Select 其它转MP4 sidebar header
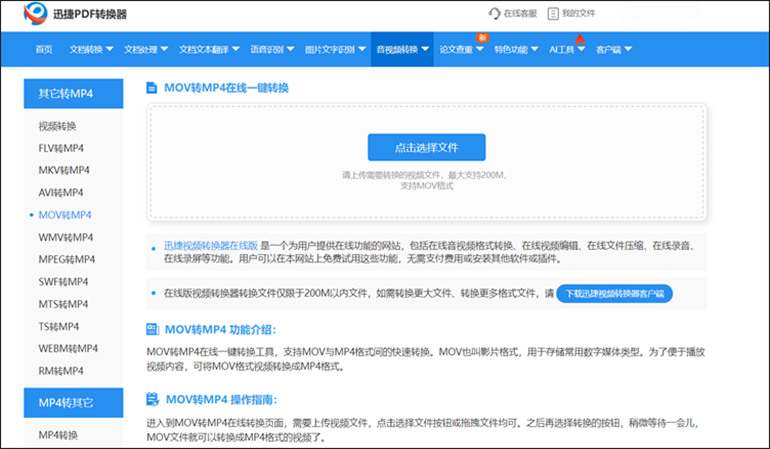Image resolution: width=770 pixels, height=449 pixels. click(73, 93)
